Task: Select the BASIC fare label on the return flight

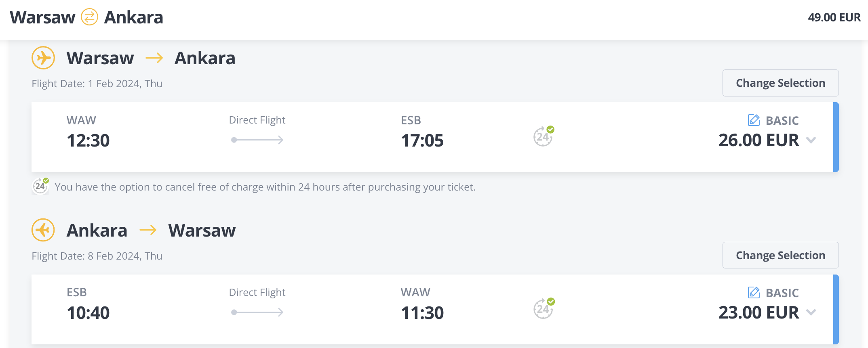Action: (x=782, y=293)
